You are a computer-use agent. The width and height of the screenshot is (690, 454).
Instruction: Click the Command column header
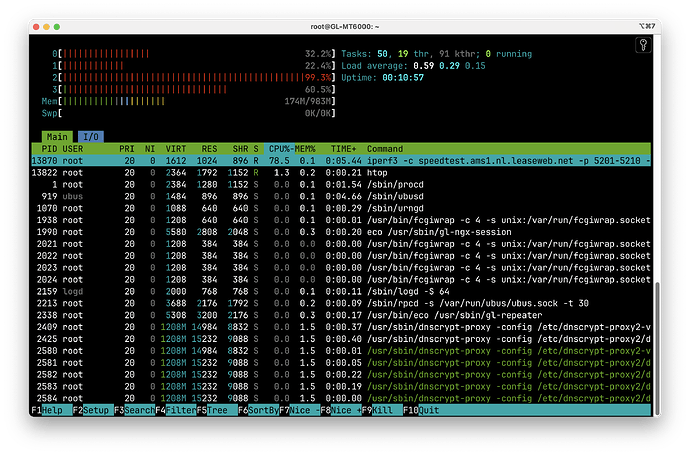point(385,149)
